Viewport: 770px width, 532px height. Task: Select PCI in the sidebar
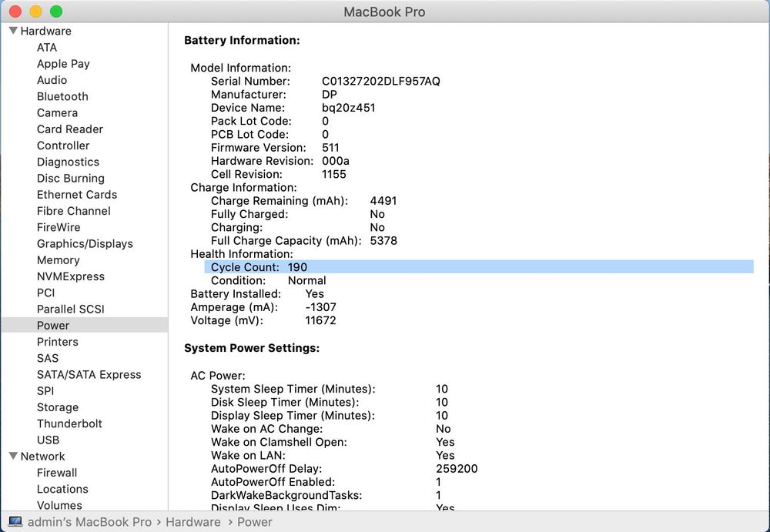click(45, 293)
